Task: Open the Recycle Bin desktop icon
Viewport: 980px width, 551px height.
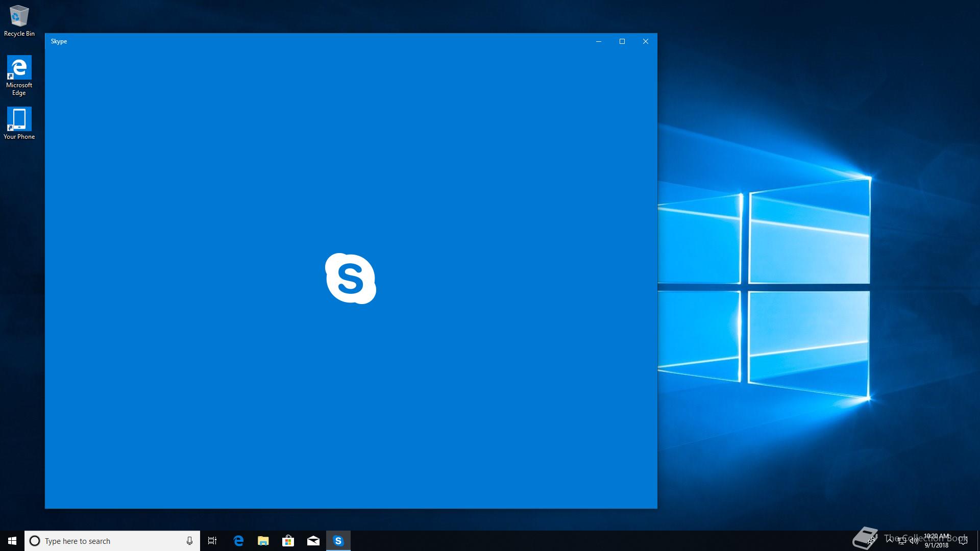Action: pyautogui.click(x=19, y=21)
